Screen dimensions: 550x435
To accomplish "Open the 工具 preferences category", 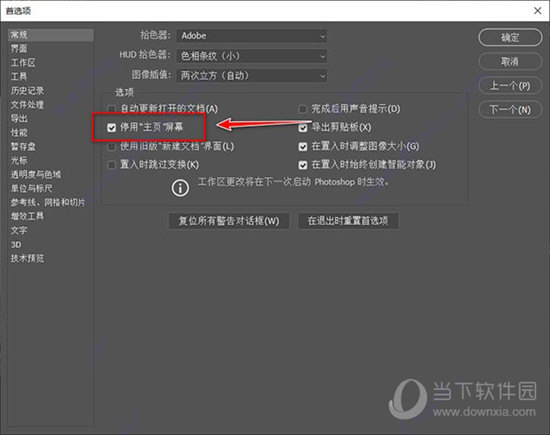I will 19,76.
